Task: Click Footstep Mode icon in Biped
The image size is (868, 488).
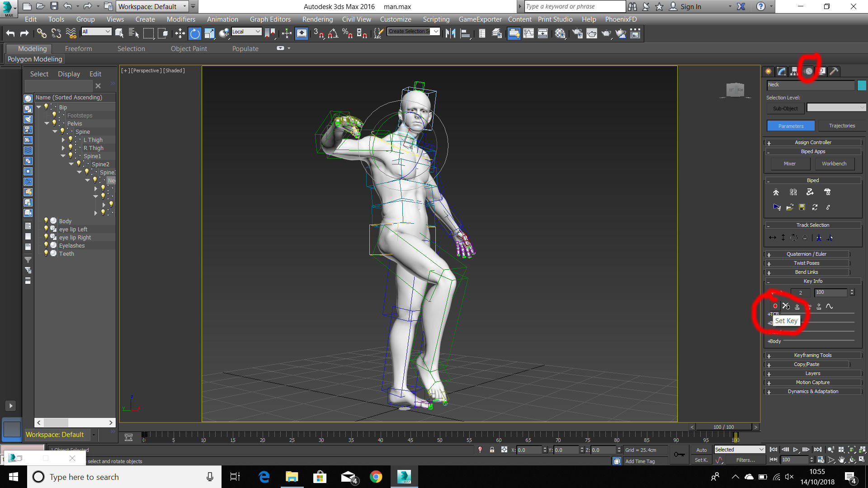Action: (793, 192)
